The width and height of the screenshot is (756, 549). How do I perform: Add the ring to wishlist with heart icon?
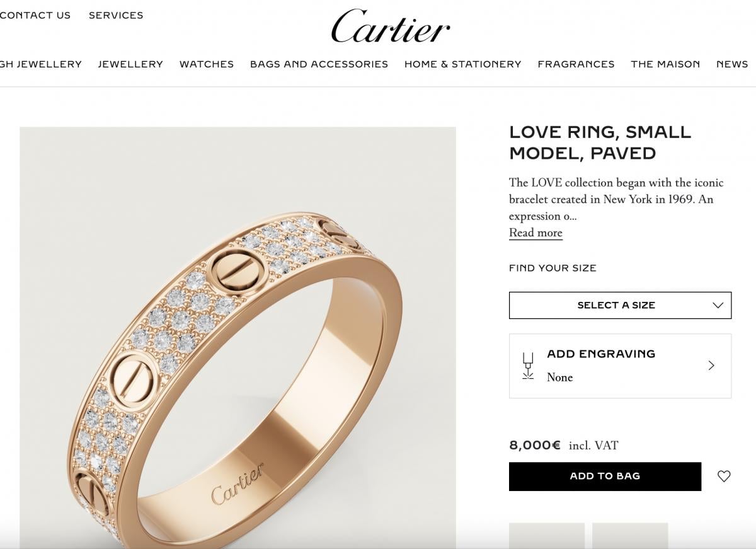[724, 477]
